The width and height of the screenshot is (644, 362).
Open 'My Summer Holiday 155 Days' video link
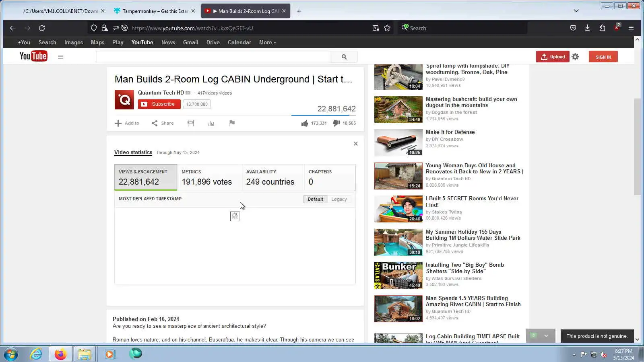point(473,235)
